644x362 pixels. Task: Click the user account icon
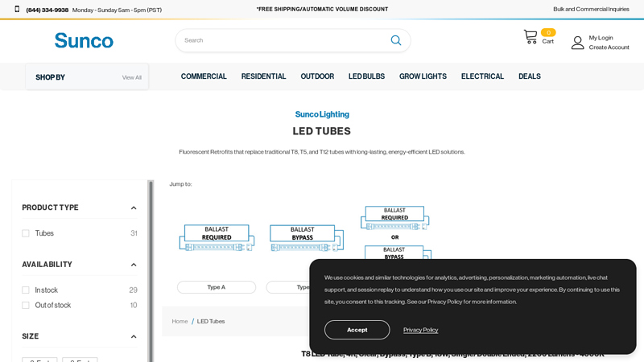(x=577, y=43)
